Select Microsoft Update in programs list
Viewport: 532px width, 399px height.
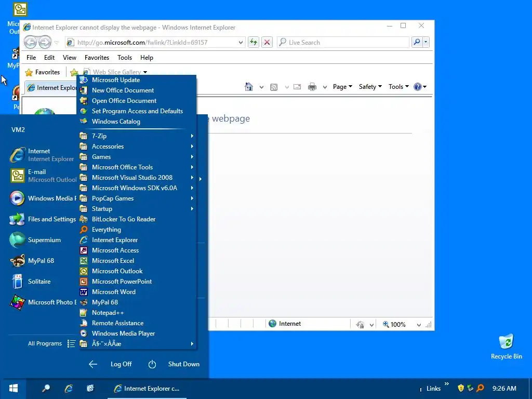tap(137, 80)
